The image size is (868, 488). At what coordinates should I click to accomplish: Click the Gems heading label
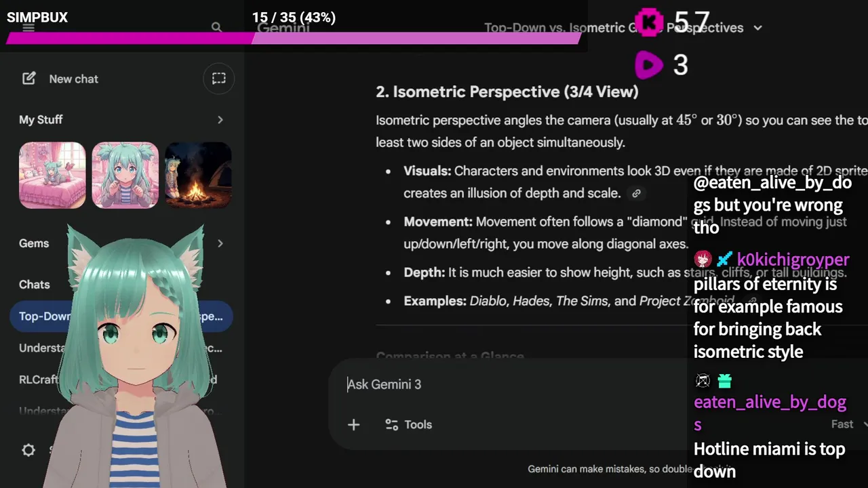(34, 243)
